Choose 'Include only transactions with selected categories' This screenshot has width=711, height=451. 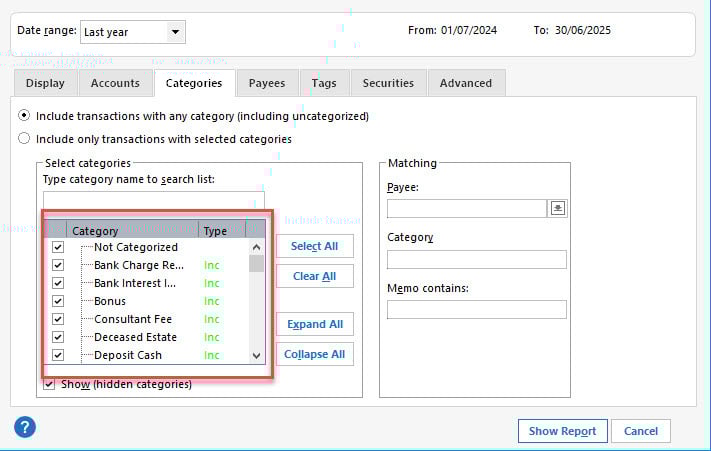coord(24,138)
